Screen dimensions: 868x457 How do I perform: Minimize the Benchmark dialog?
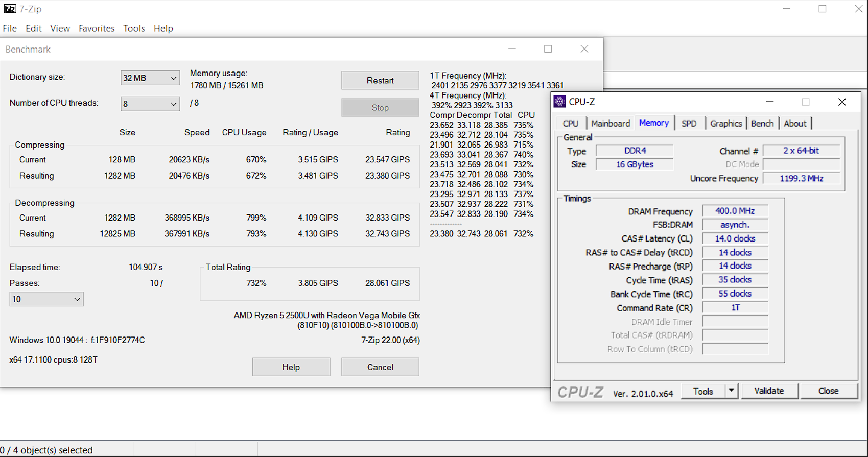coord(512,49)
